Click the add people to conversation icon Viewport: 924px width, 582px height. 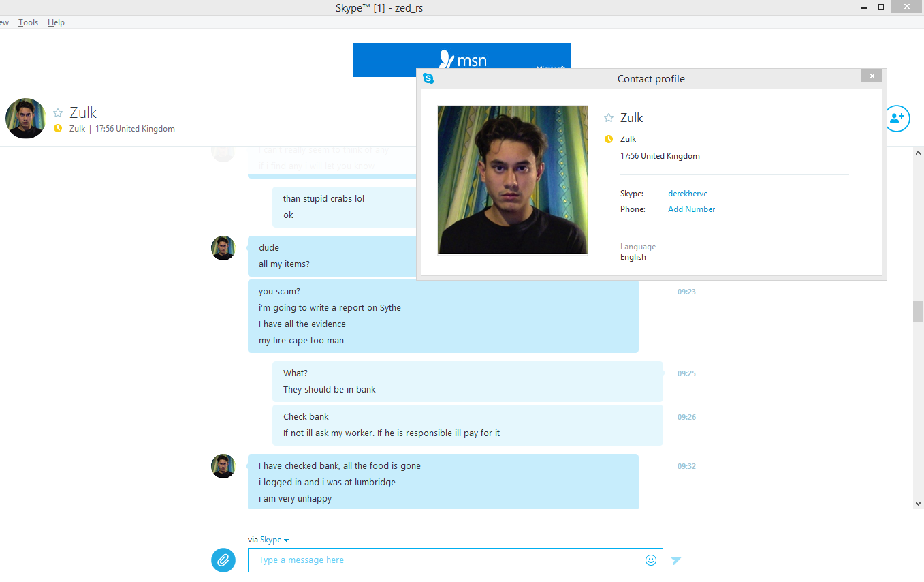pos(897,118)
